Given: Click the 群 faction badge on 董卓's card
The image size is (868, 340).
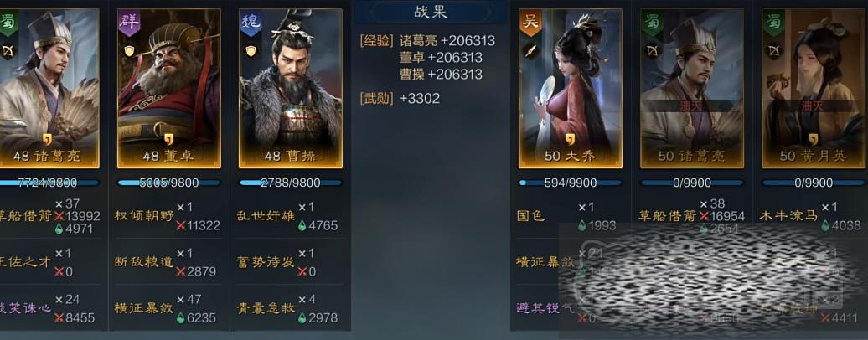Looking at the screenshot, I should pos(129,22).
